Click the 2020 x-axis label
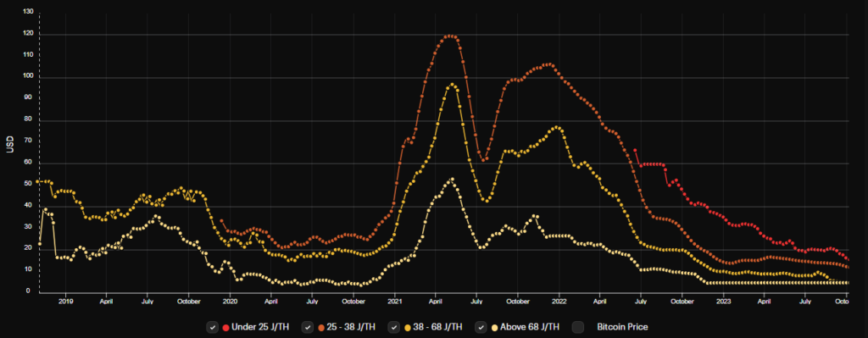The height and width of the screenshot is (338, 868). [230, 302]
